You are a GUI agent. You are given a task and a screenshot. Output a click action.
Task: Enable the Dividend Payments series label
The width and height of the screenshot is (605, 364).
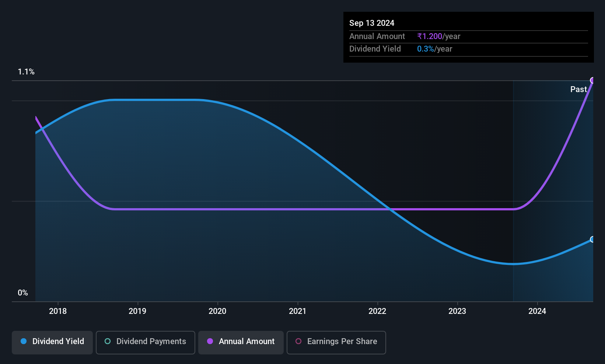pos(151,342)
